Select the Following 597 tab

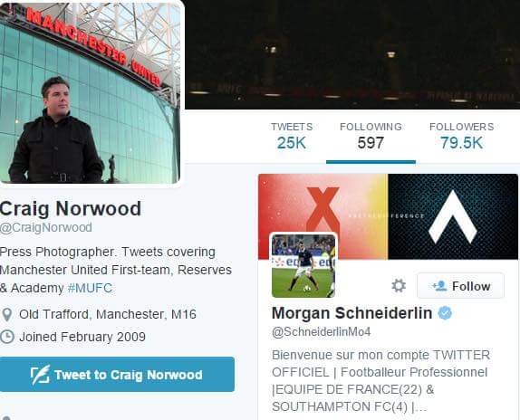371,137
